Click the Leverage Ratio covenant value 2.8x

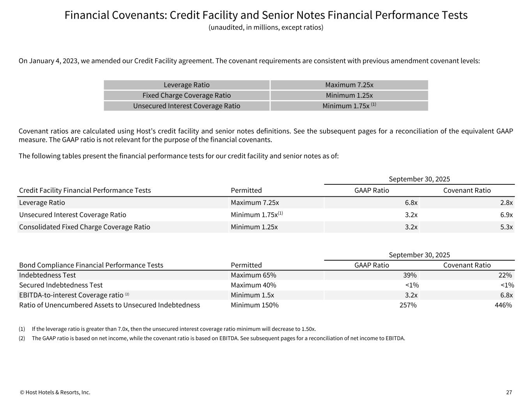point(506,203)
